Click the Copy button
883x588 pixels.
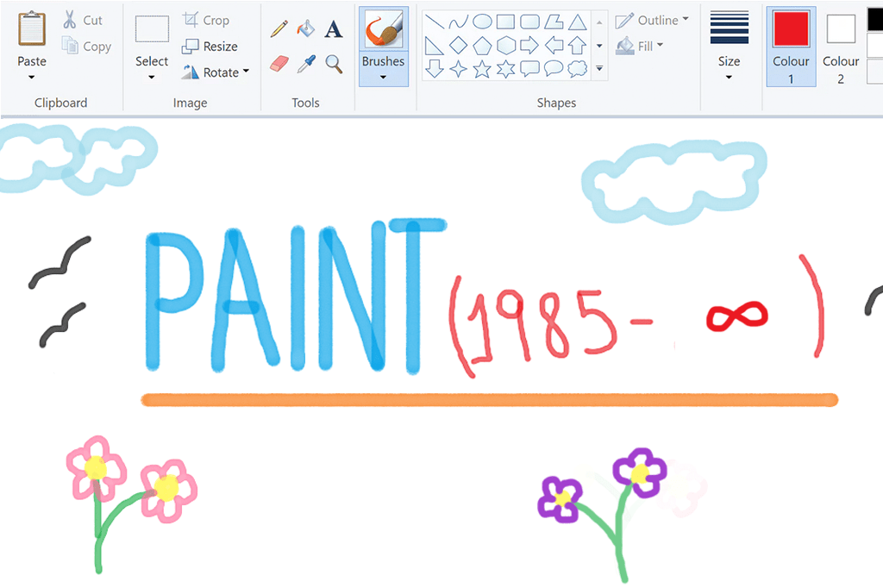[x=86, y=47]
